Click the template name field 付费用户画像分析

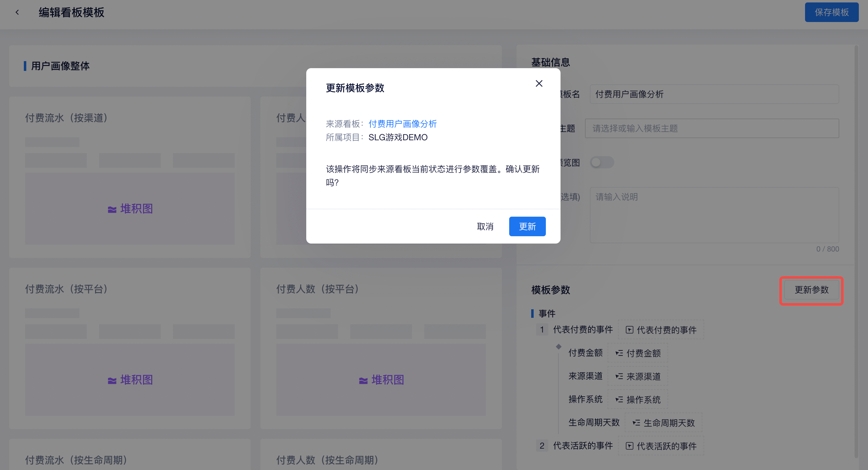(714, 94)
